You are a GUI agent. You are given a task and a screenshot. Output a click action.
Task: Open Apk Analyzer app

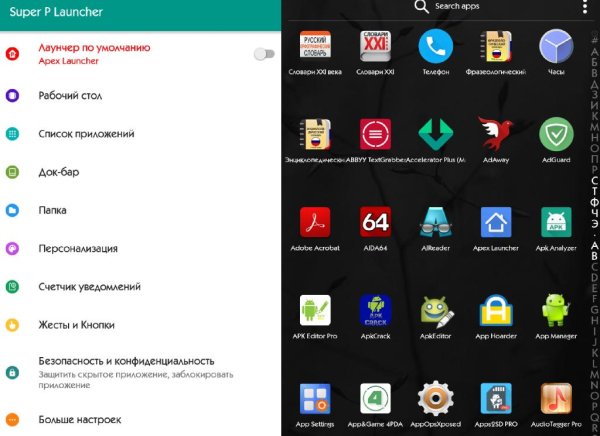pos(556,228)
